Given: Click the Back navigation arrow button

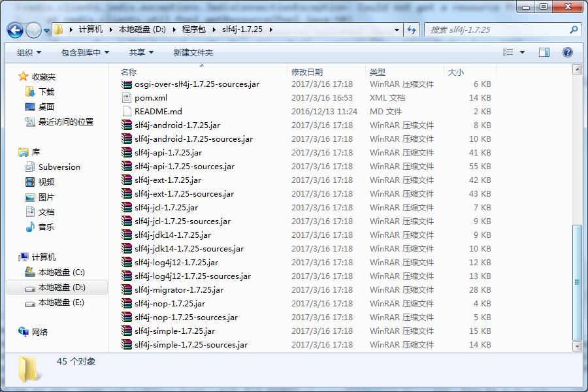Looking at the screenshot, I should click(x=16, y=30).
